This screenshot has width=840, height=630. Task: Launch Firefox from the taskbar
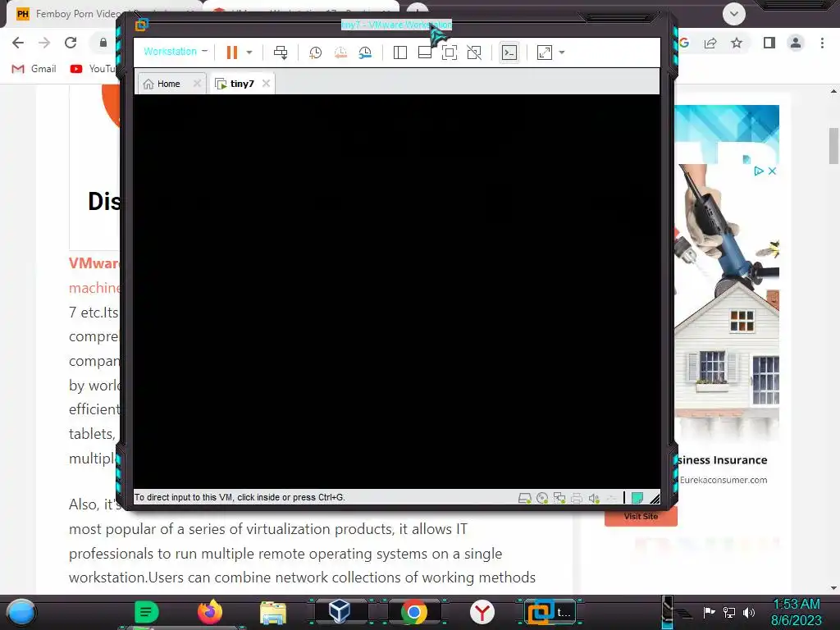coord(209,612)
